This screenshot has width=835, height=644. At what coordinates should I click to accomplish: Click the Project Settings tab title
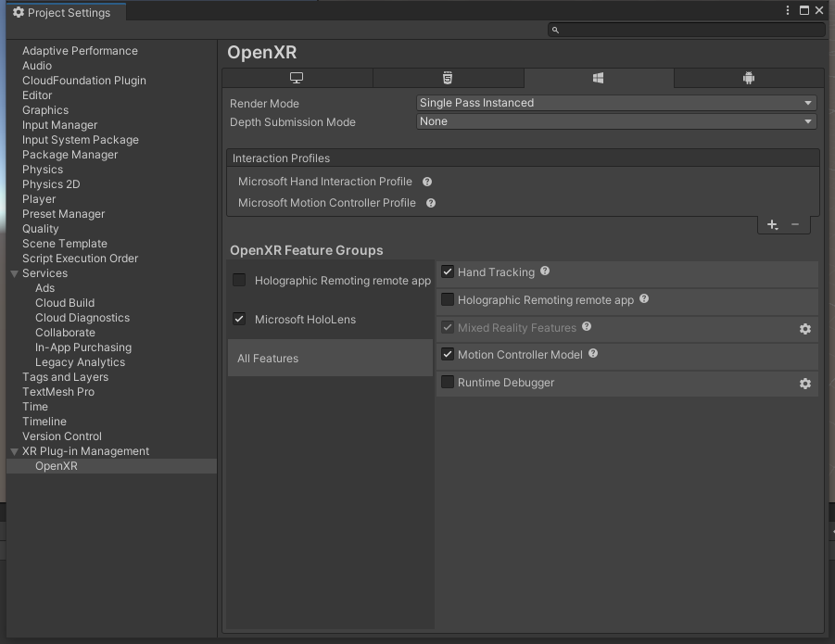pyautogui.click(x=69, y=12)
